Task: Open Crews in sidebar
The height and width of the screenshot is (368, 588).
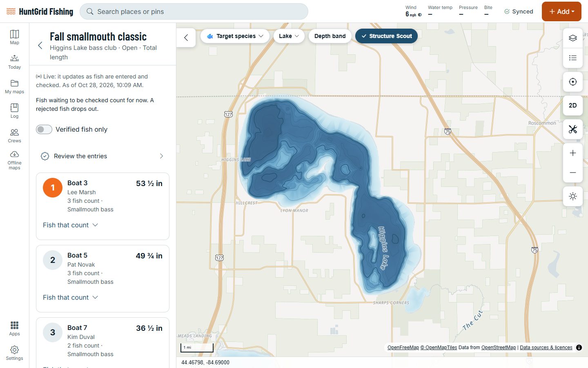Action: click(14, 136)
